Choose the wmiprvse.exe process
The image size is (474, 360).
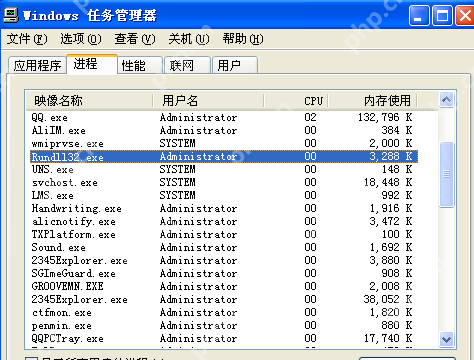(224, 143)
